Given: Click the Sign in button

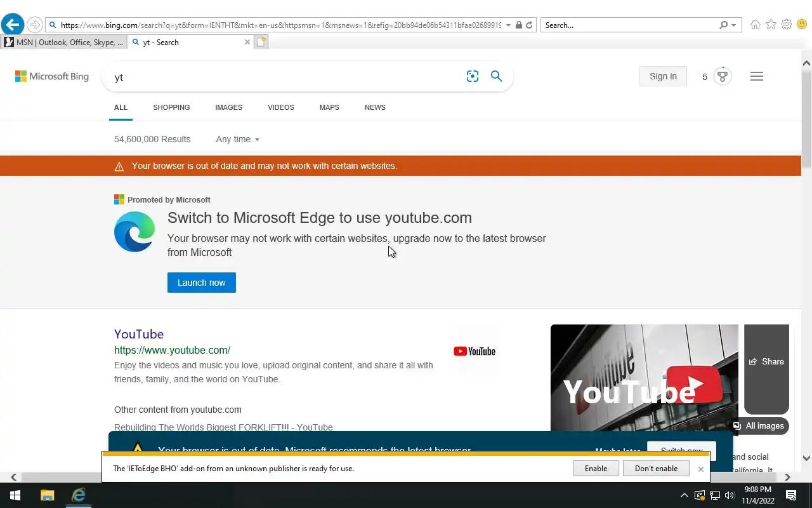Looking at the screenshot, I should (663, 76).
